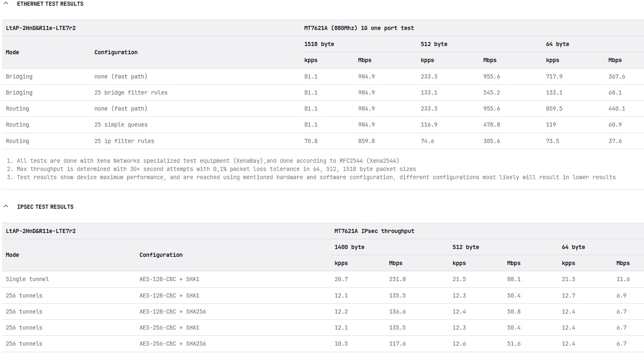The image size is (644, 353).
Task: Select the MT7621A (880Mhz) 1G one port test header
Action: coord(359,28)
